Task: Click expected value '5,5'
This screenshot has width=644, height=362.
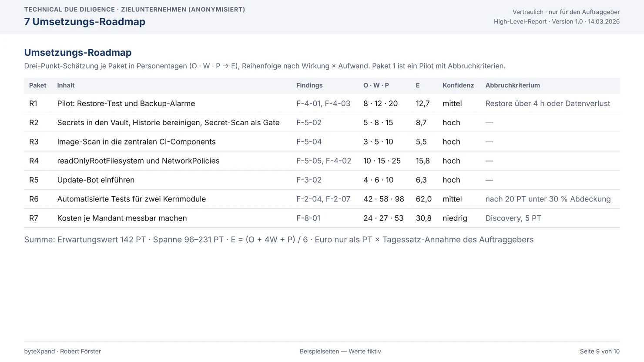Action: (x=421, y=142)
